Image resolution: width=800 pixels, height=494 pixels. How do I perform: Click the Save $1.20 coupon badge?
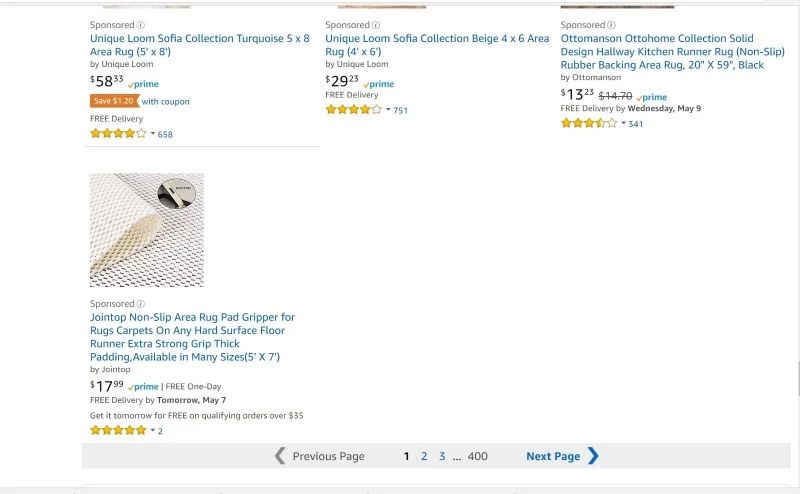(113, 101)
